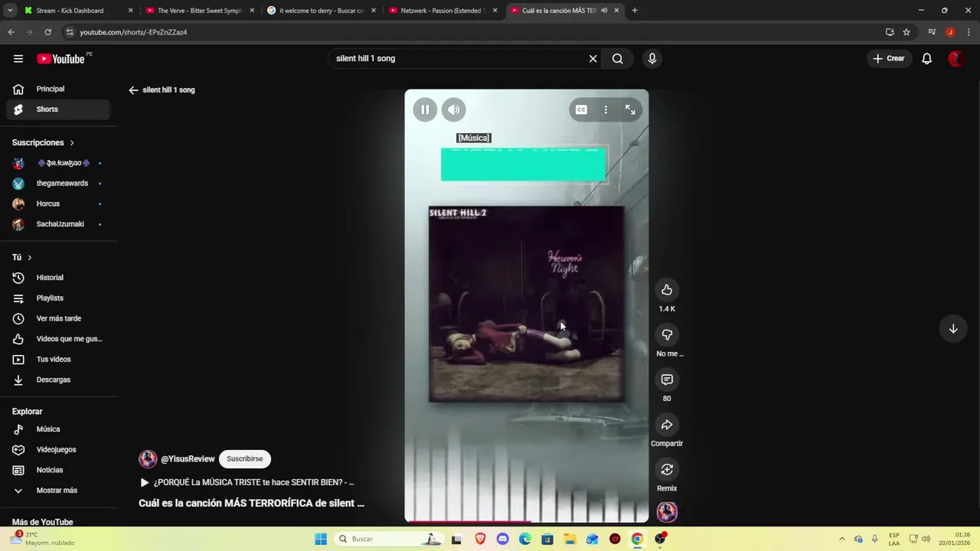
Task: Remix this Short
Action: coord(667,469)
